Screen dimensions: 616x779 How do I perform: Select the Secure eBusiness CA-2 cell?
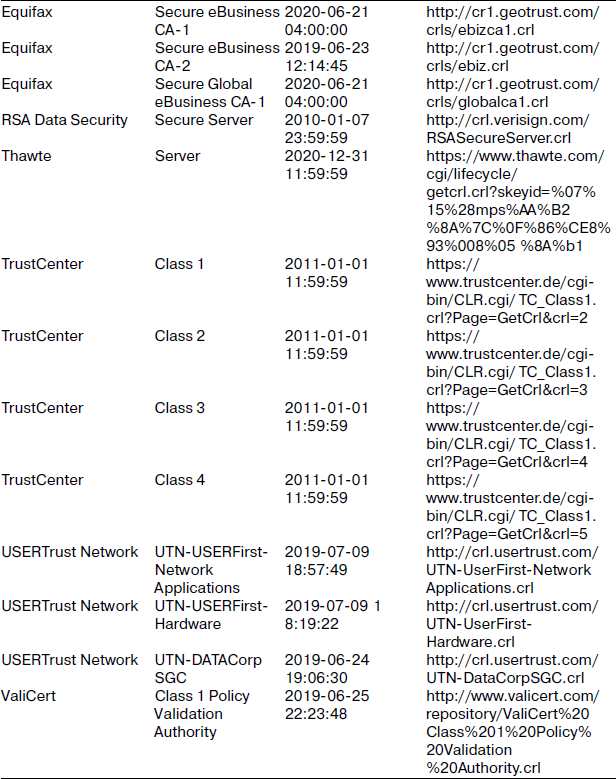(x=217, y=57)
